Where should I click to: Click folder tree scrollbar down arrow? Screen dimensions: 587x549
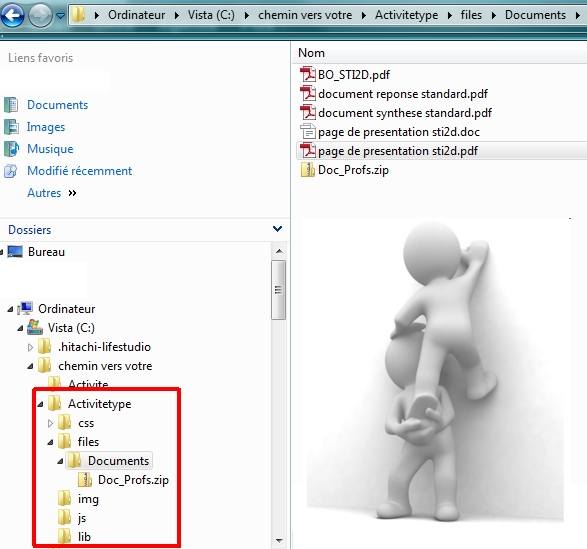pyautogui.click(x=279, y=540)
